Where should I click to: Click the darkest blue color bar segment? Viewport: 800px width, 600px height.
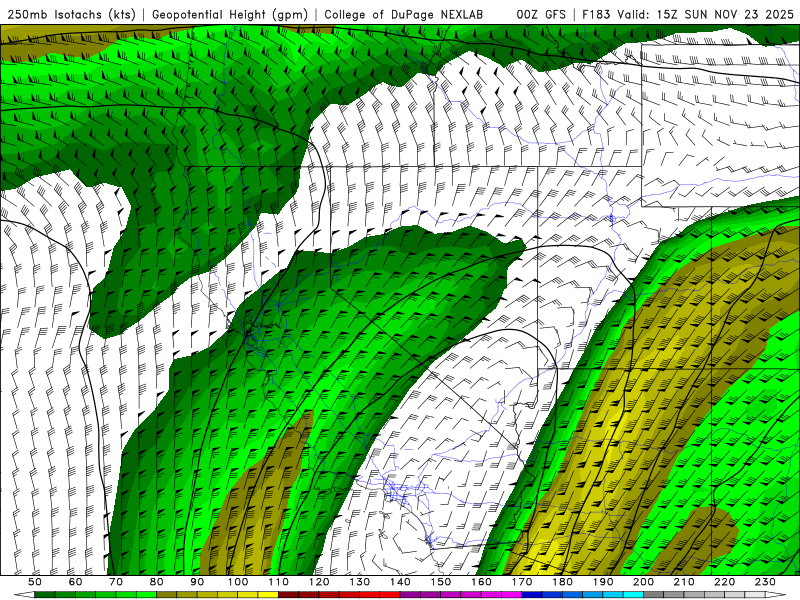tap(532, 594)
